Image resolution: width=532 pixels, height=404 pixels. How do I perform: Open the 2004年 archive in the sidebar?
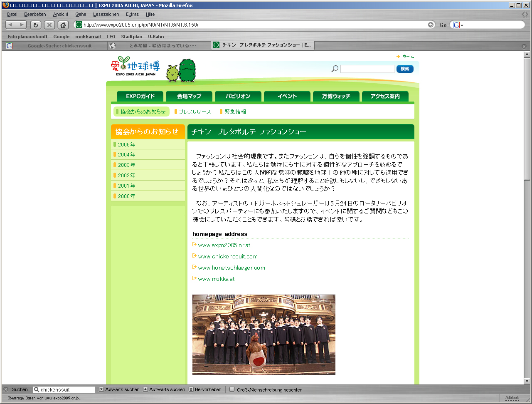click(148, 154)
